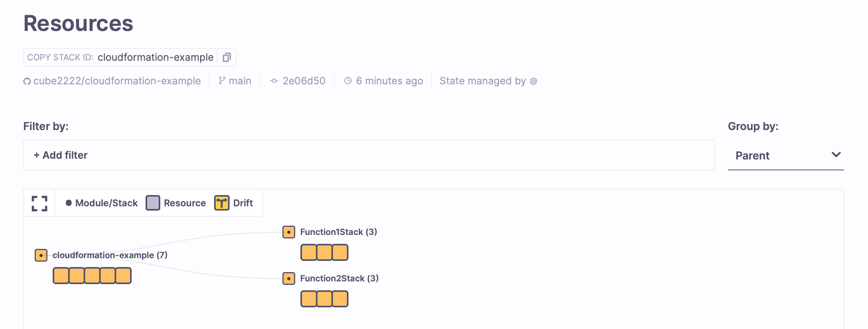
Task: Open the 2e06d50 commit link
Action: [x=304, y=81]
